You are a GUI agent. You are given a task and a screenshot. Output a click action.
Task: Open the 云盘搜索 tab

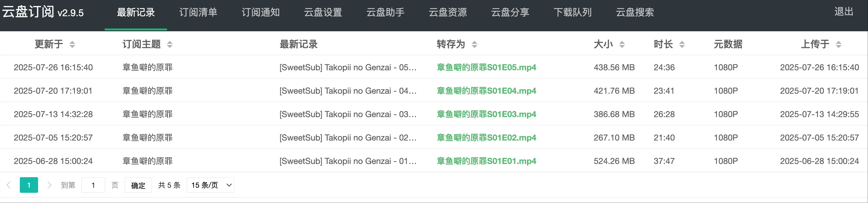pyautogui.click(x=635, y=13)
